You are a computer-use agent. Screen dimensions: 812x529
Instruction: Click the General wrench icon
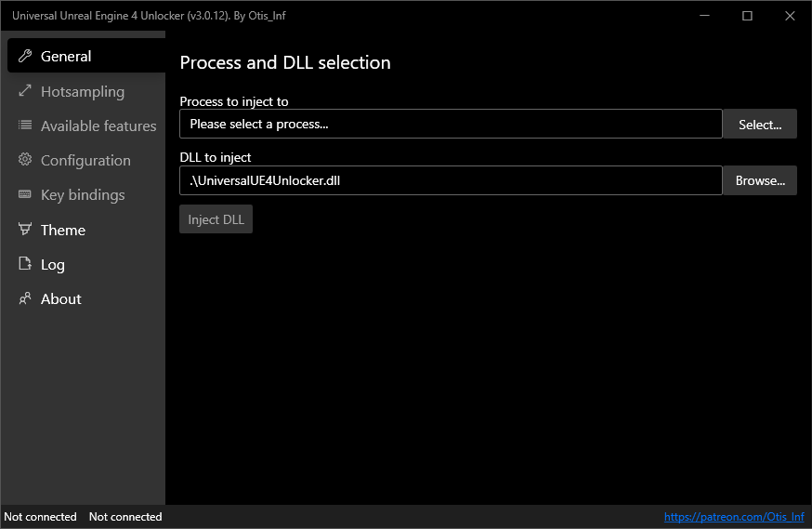pos(25,57)
